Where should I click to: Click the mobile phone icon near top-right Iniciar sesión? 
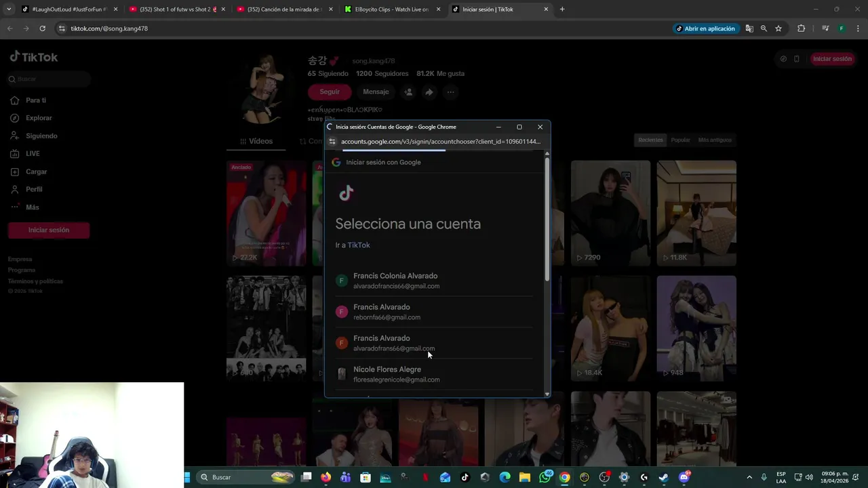(797, 59)
